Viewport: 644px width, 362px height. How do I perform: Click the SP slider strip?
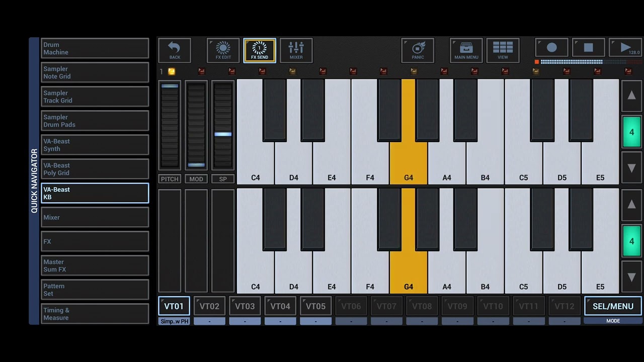(223, 125)
